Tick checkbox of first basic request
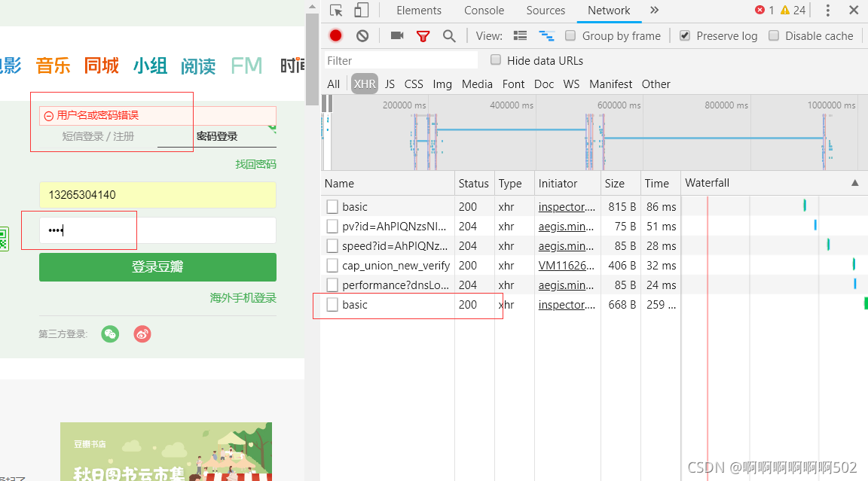Image resolution: width=868 pixels, height=481 pixels. 332,207
